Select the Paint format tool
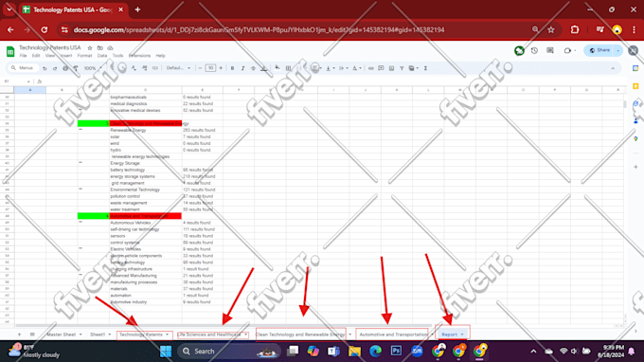The image size is (644, 362). (76, 68)
